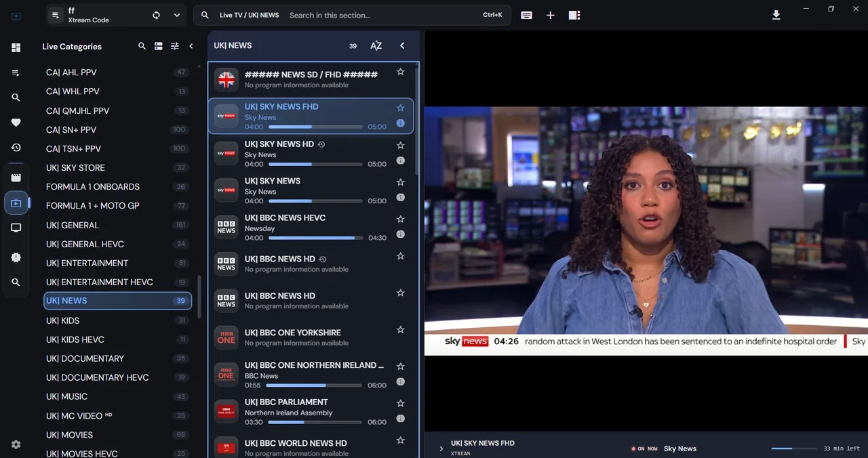
Task: Click the plus add icon in top bar
Action: tap(550, 15)
